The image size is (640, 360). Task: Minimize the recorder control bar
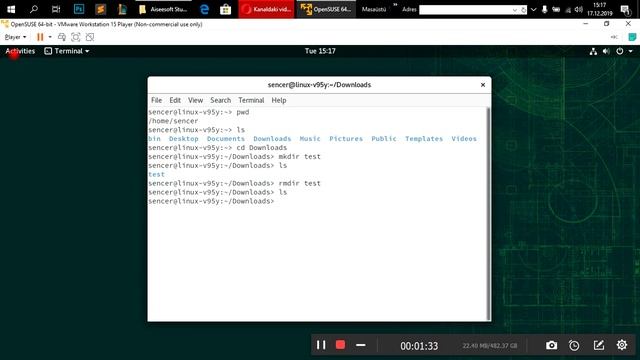pos(360,345)
